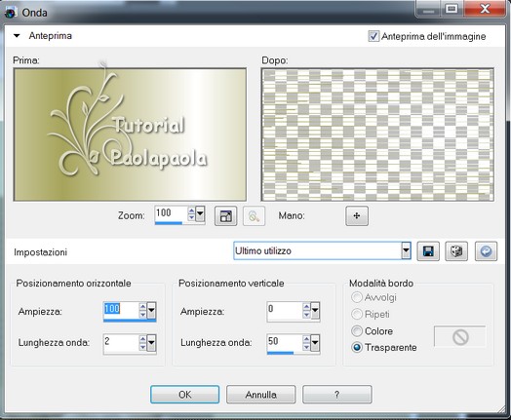The width and height of the screenshot is (511, 420).
Task: Open the Ultimo utilizzo presets dropdown
Action: [406, 250]
